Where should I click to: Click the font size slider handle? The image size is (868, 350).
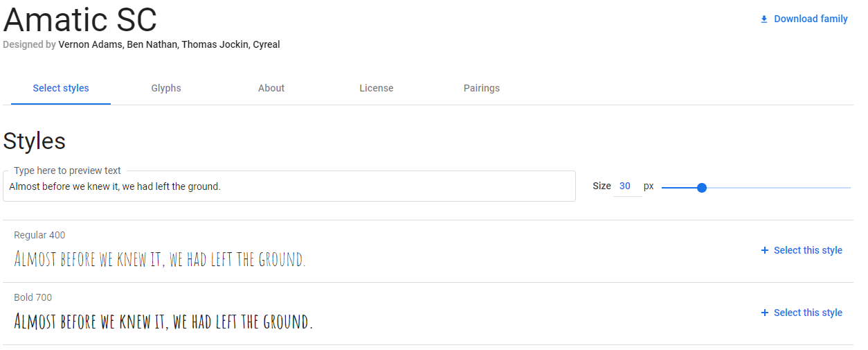701,188
